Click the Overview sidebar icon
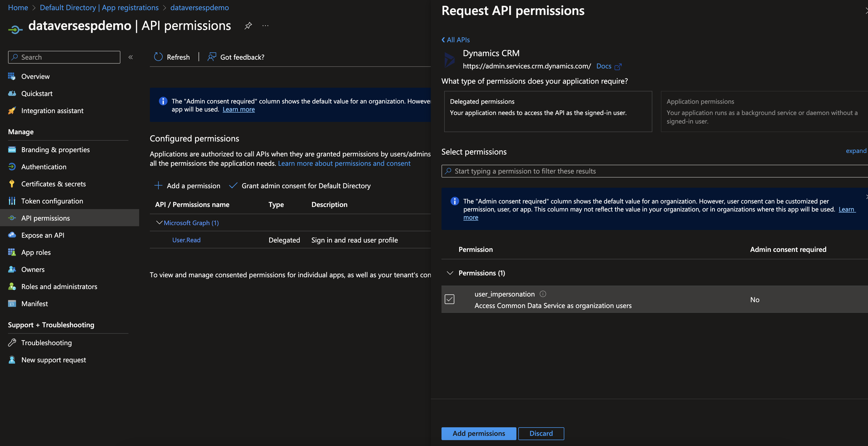The width and height of the screenshot is (868, 446). (x=12, y=76)
